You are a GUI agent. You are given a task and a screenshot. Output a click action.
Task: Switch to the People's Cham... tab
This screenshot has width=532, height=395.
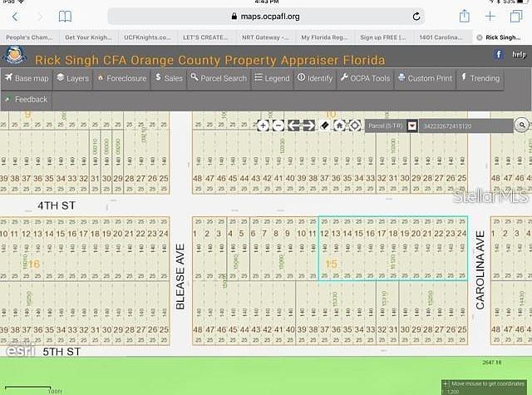[x=30, y=37]
